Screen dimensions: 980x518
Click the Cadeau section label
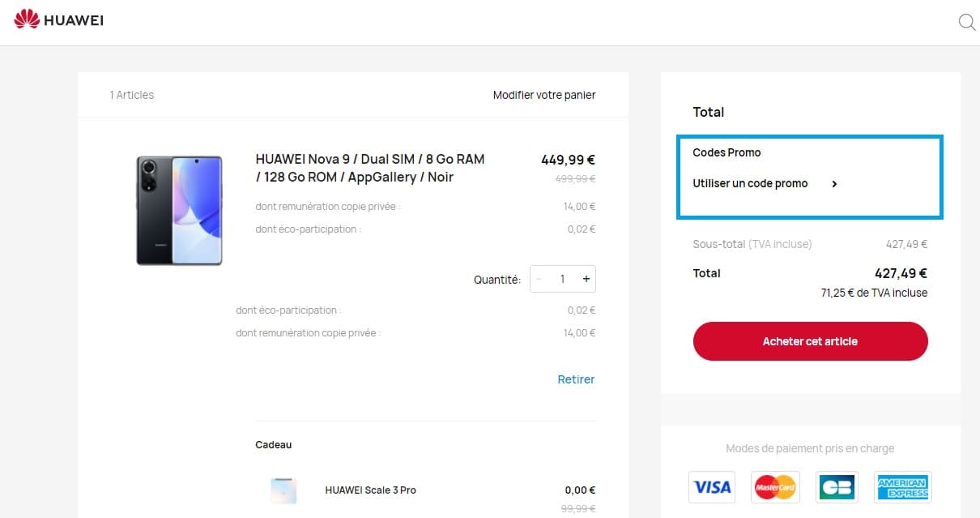[273, 444]
